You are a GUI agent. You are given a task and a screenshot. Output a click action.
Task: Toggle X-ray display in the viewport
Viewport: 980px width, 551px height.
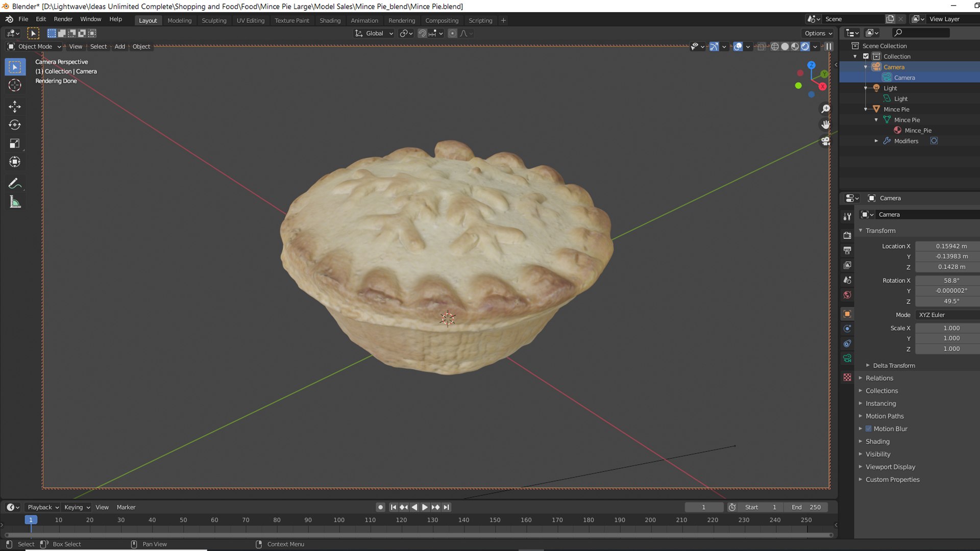click(761, 46)
